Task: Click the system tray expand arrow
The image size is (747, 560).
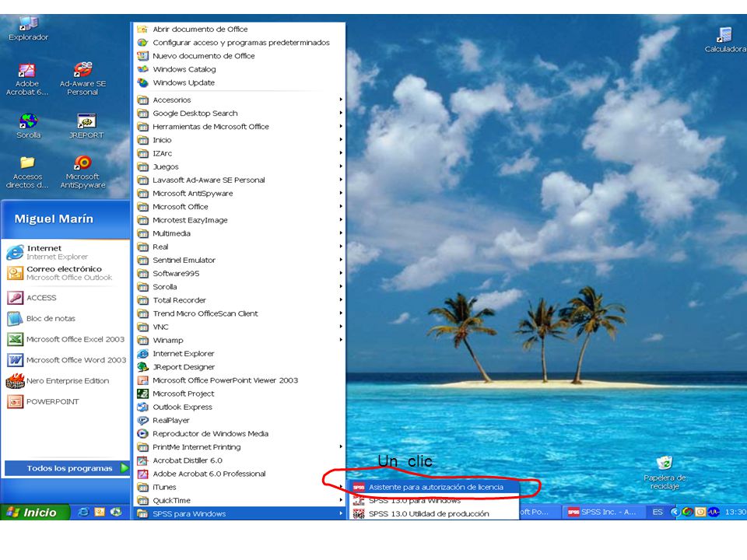Action: point(675,512)
